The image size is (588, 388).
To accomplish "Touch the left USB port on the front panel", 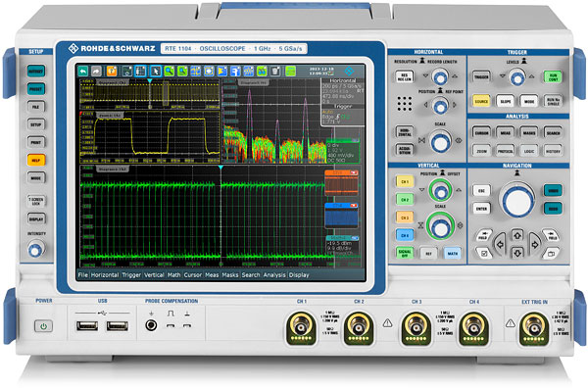I will [87, 326].
